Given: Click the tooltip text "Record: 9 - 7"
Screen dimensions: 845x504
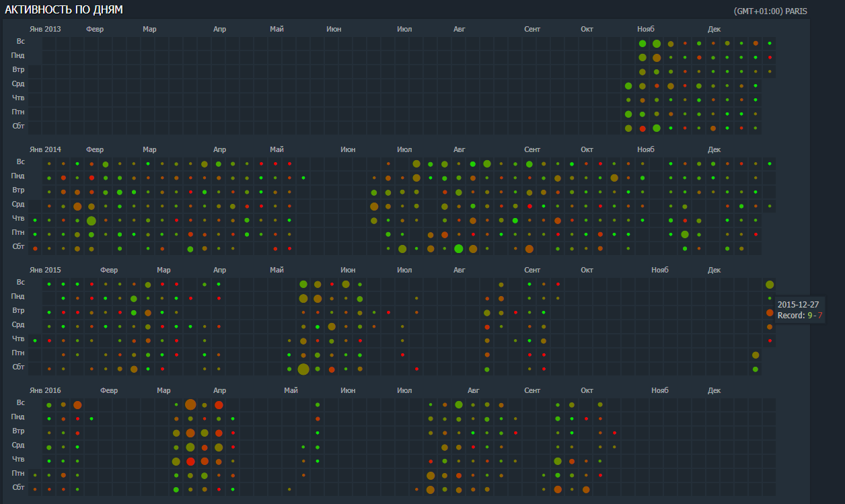Looking at the screenshot, I should coord(800,316).
